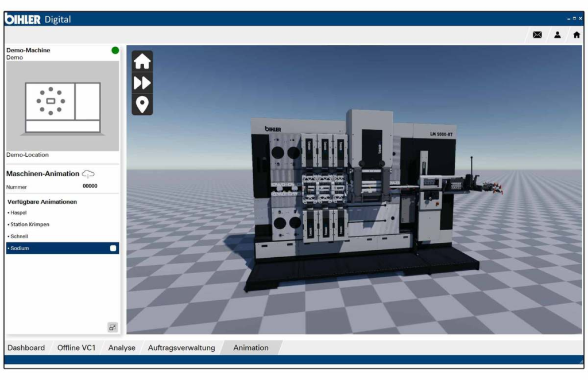Click the location pin icon in the viewport

pyautogui.click(x=142, y=104)
